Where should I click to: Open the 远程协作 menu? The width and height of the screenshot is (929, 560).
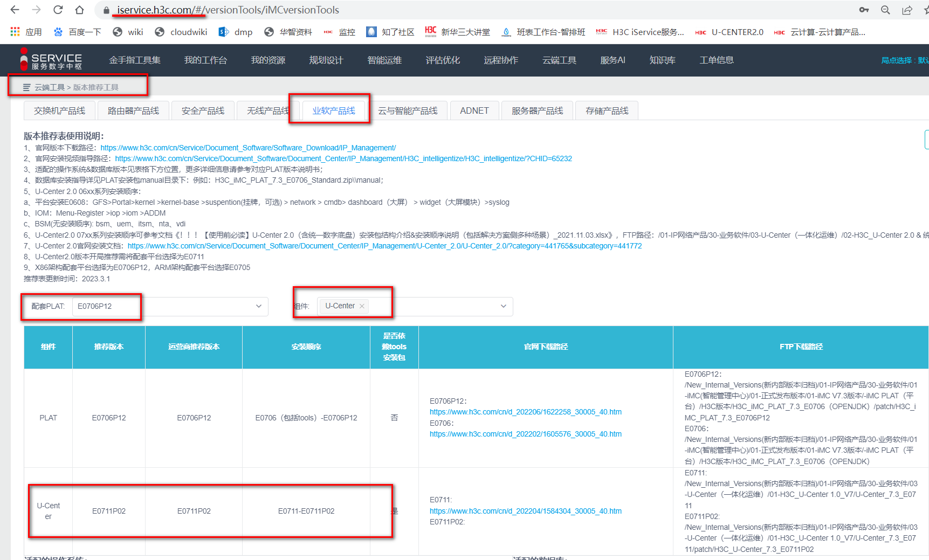click(501, 60)
